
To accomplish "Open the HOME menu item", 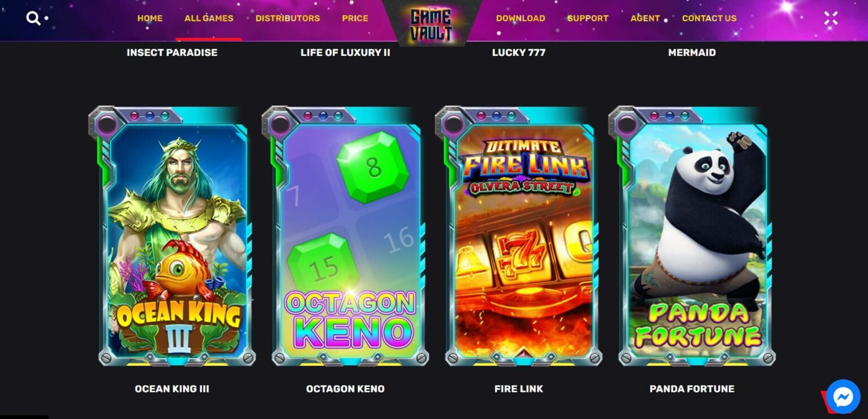I will (x=150, y=18).
